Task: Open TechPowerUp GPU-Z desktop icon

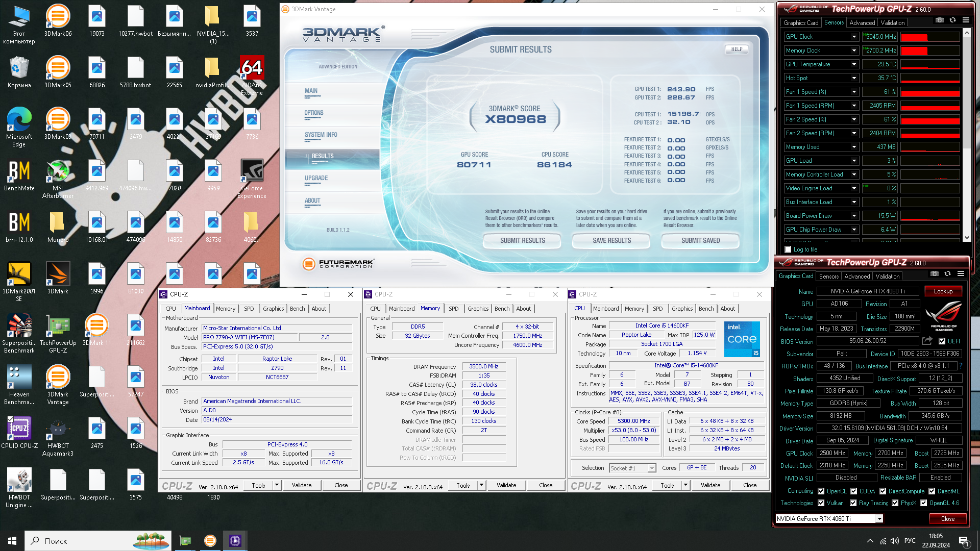Action: 58,333
